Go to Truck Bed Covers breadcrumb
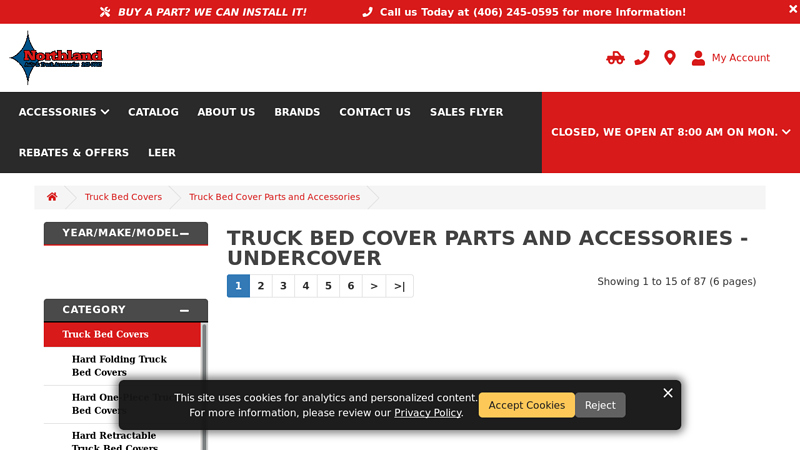This screenshot has width=800, height=450. (123, 197)
